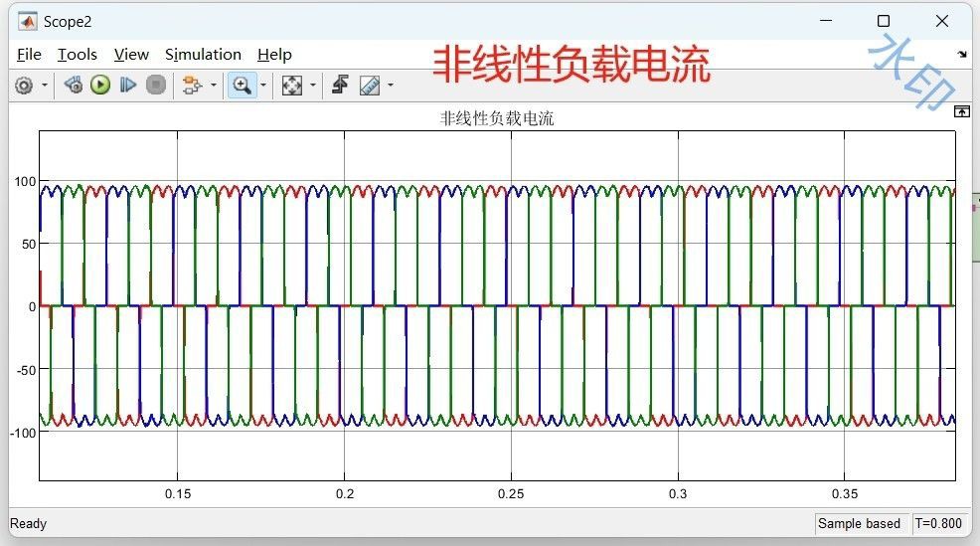Open the Tools menu
980x546 pixels.
point(77,55)
